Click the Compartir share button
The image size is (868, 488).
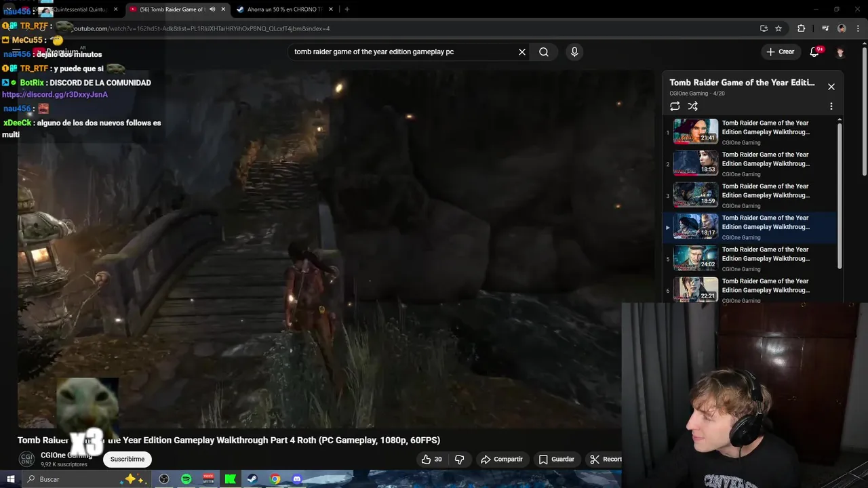[502, 460]
